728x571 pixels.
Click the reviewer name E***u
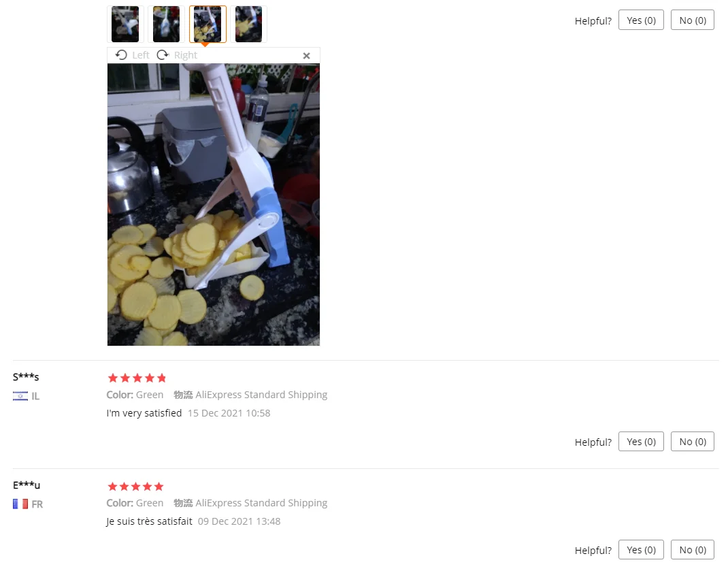coord(27,485)
